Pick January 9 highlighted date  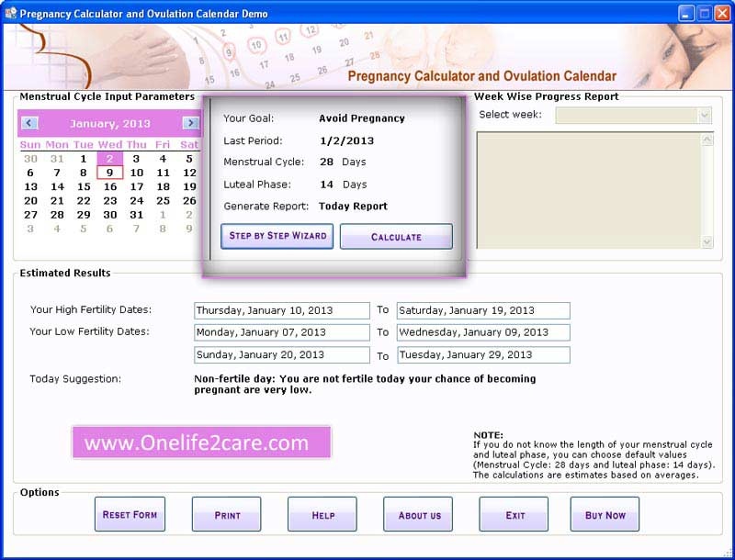tap(109, 173)
